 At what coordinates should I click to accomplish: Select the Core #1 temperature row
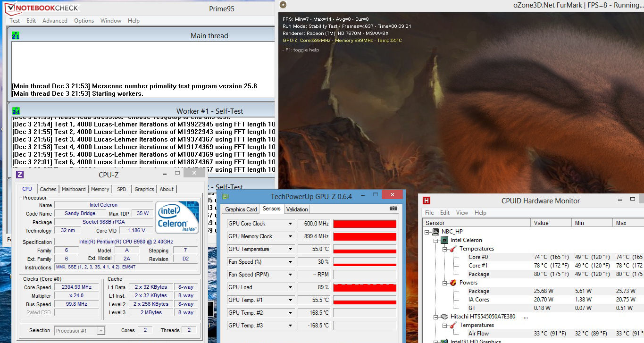(x=533, y=266)
